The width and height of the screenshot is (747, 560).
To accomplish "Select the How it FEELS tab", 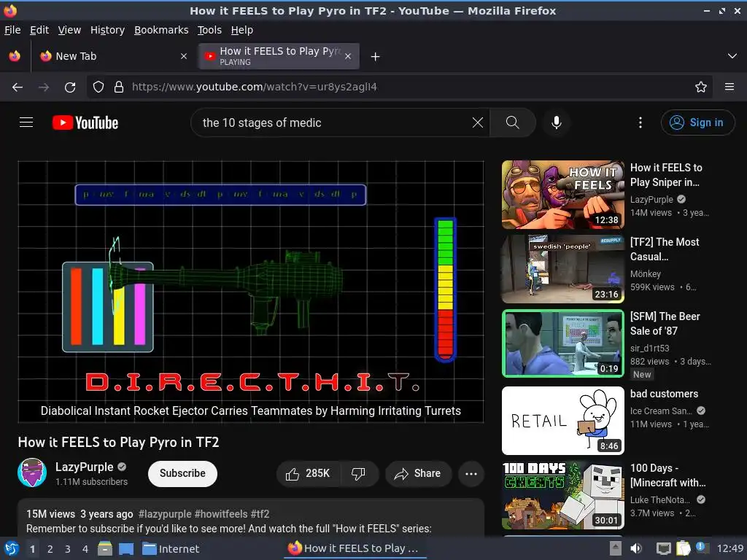I will pos(279,56).
